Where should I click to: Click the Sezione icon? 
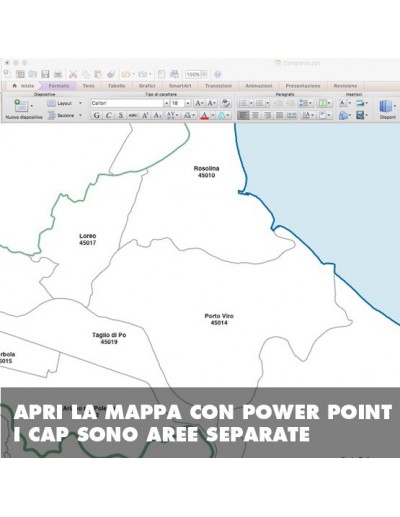tap(51, 115)
